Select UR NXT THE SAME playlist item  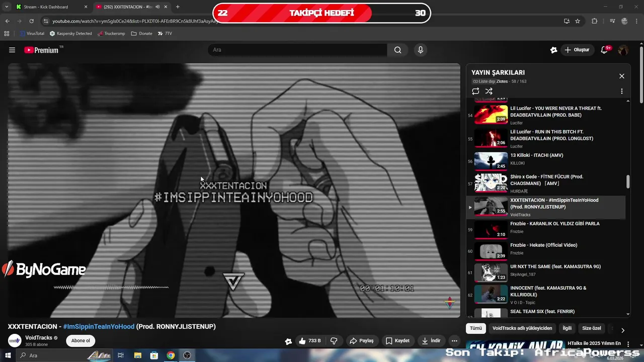[546, 273]
